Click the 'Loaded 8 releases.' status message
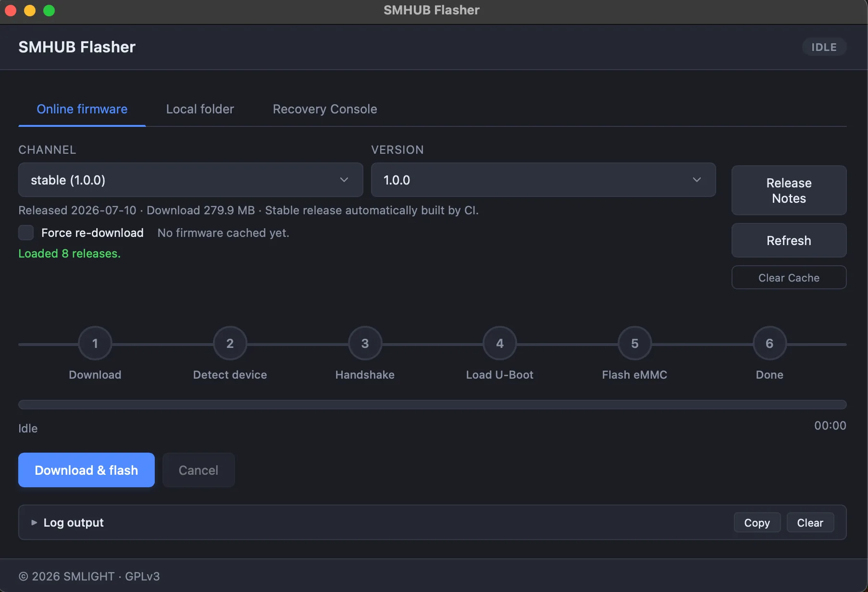The height and width of the screenshot is (592, 868). click(x=69, y=254)
